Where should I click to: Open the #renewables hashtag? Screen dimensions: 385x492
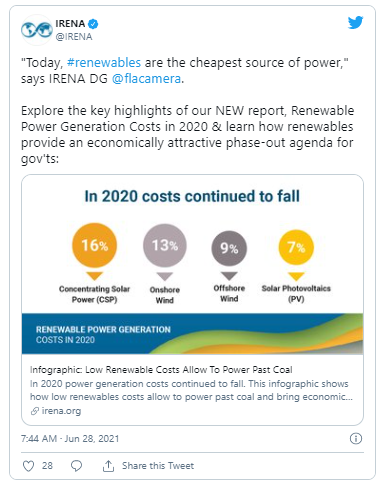(x=104, y=63)
